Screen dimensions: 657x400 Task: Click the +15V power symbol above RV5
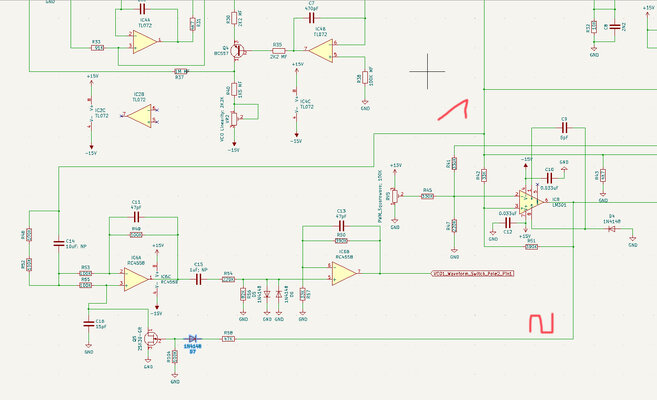(x=395, y=169)
